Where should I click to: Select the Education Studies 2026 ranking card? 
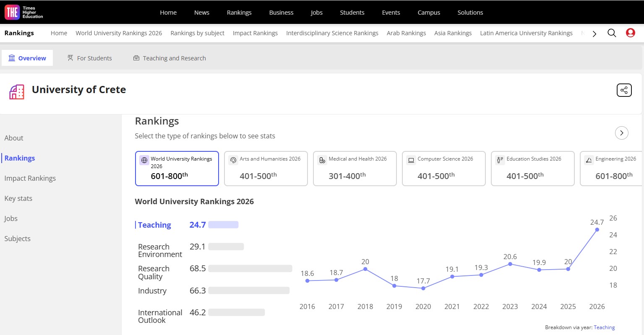(x=532, y=169)
